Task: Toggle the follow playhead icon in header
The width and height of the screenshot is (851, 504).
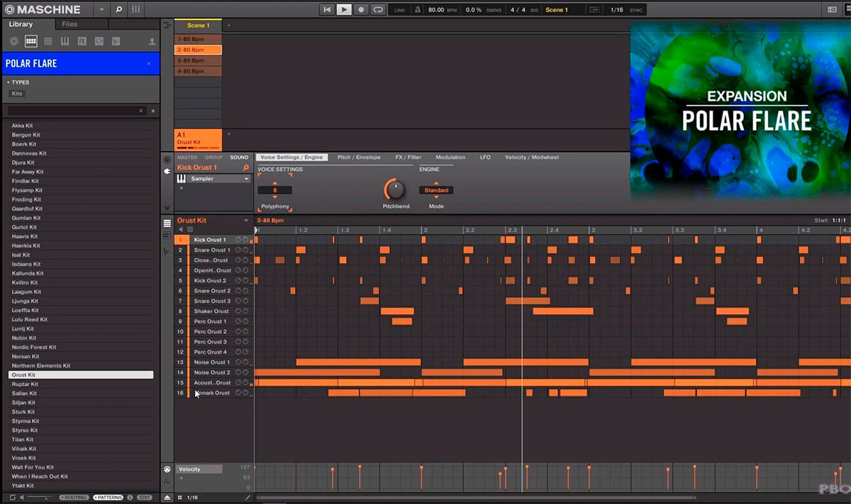Action: [594, 10]
